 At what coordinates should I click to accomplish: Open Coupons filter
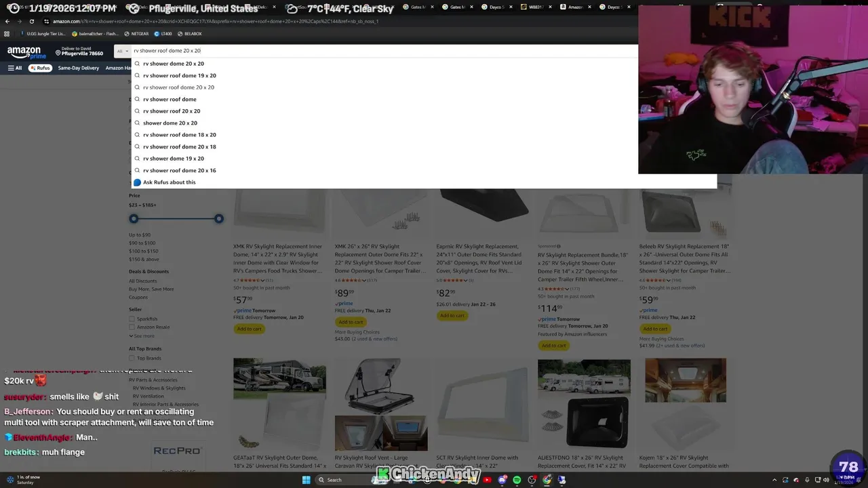[138, 297]
